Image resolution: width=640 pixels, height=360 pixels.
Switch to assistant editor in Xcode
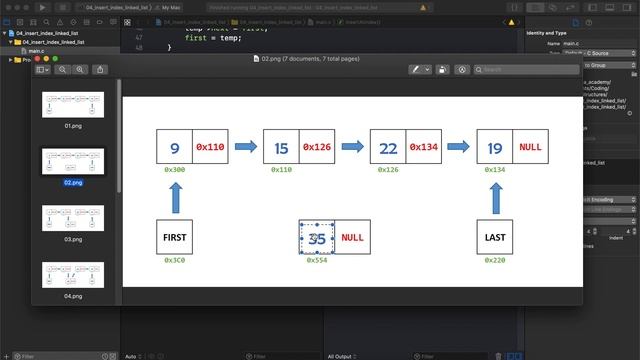[553, 7]
